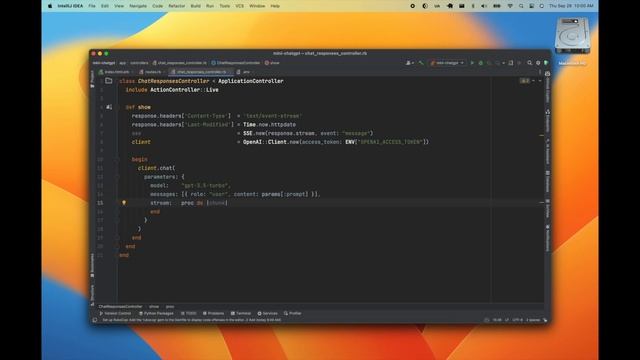Click the cursor position in the status bar
Screen dimensions: 640x360
click(x=497, y=320)
